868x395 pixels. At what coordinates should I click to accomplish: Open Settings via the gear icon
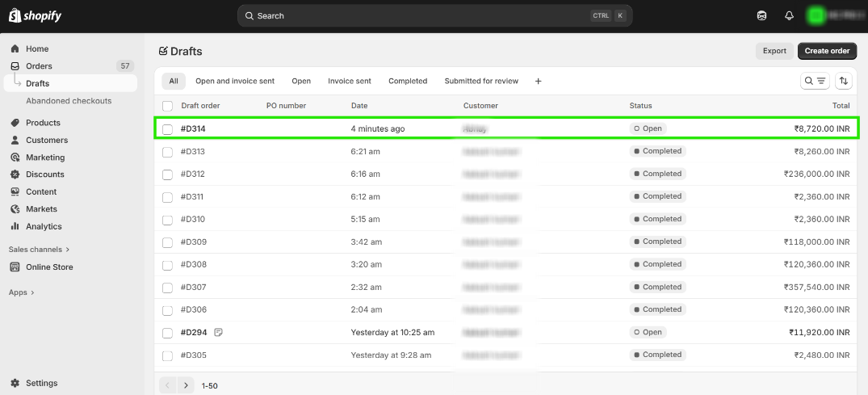click(x=15, y=383)
